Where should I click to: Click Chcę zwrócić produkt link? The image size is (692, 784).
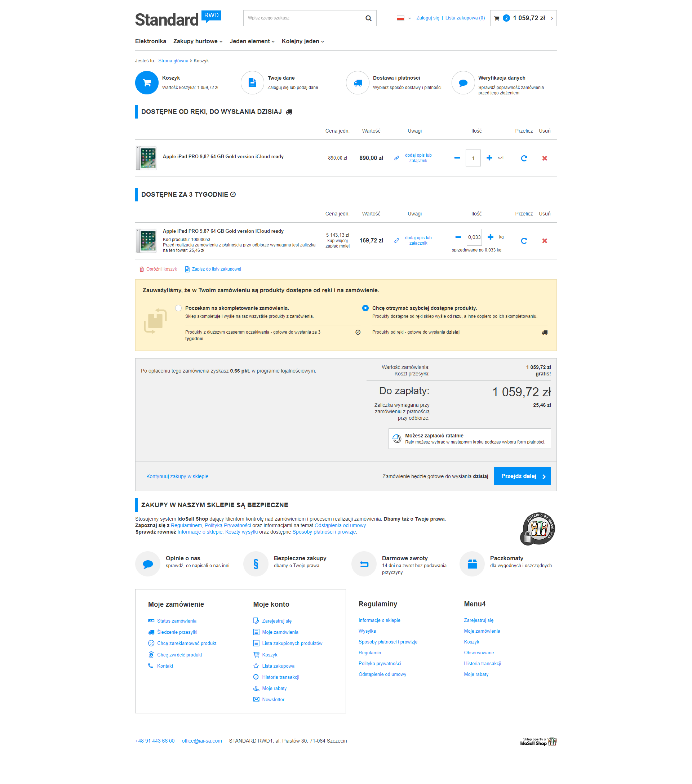[x=179, y=655]
